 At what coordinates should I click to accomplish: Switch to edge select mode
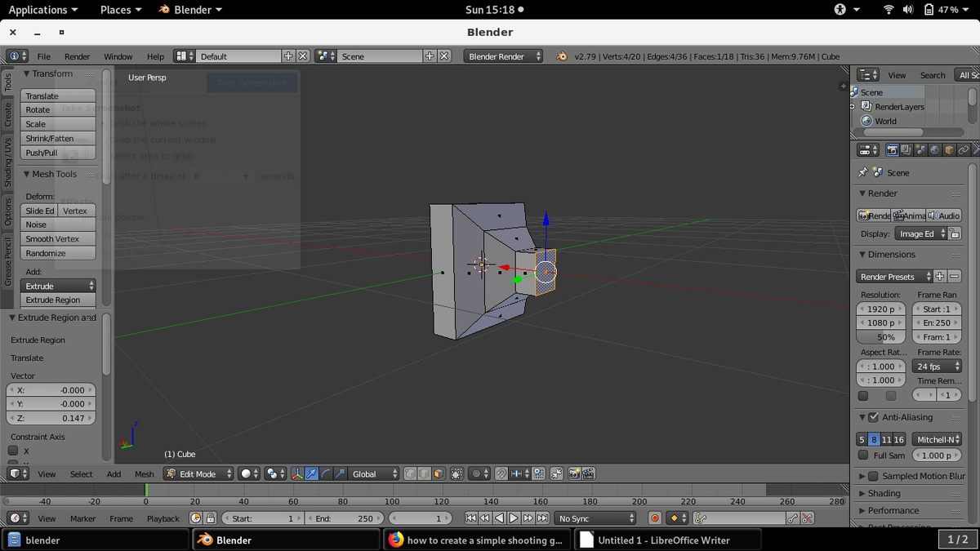425,473
